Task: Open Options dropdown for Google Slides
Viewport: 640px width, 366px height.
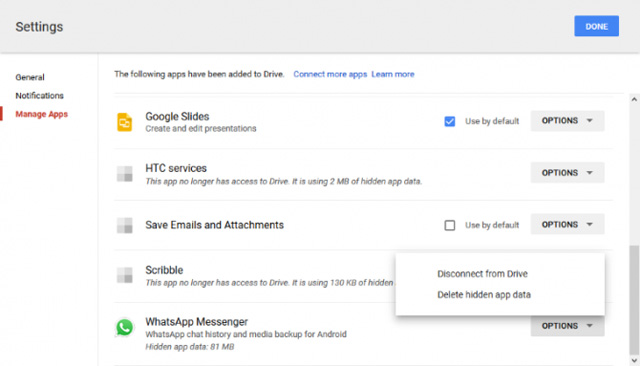Action: point(567,121)
